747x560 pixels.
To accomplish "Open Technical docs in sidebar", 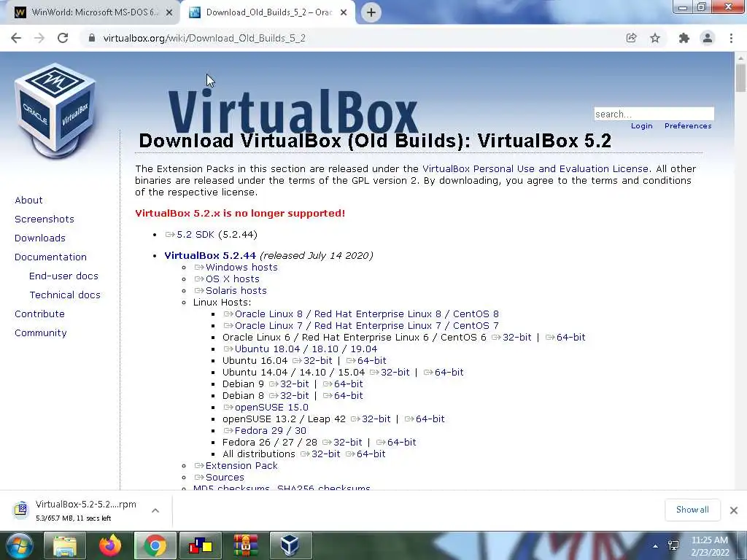I will [65, 295].
